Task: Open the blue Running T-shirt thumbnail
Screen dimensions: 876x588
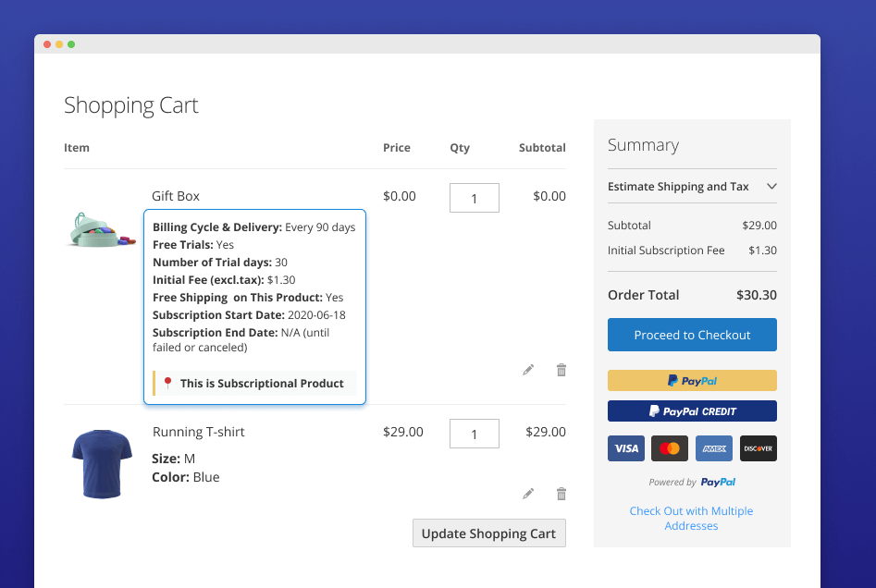Action: [x=102, y=459]
